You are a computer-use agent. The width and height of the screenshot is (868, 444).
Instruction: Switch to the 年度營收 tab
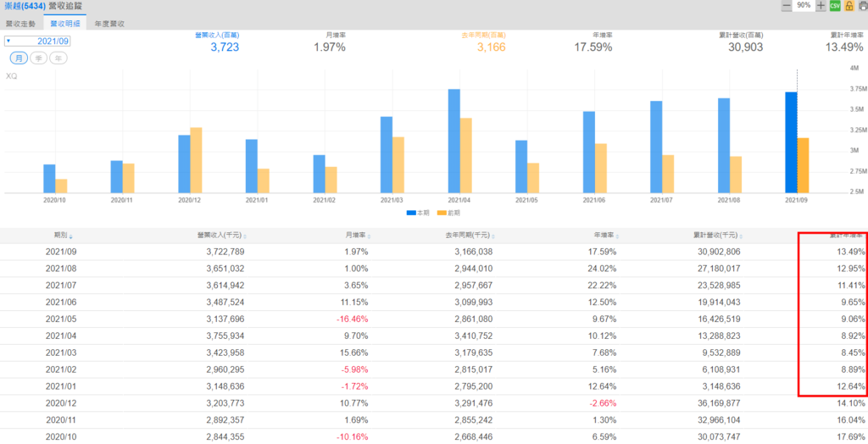[x=109, y=24]
